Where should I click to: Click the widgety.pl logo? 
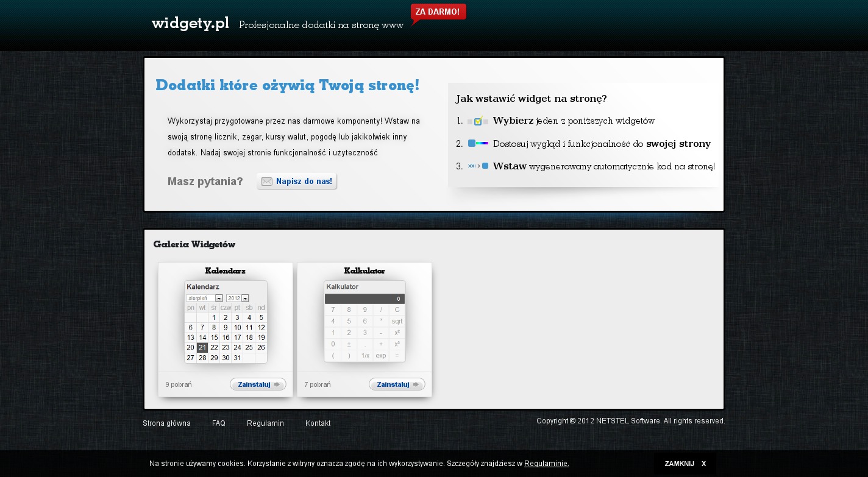[190, 24]
